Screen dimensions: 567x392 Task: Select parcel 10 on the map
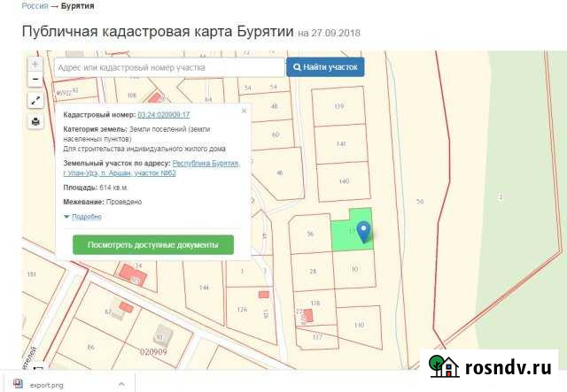point(354,269)
